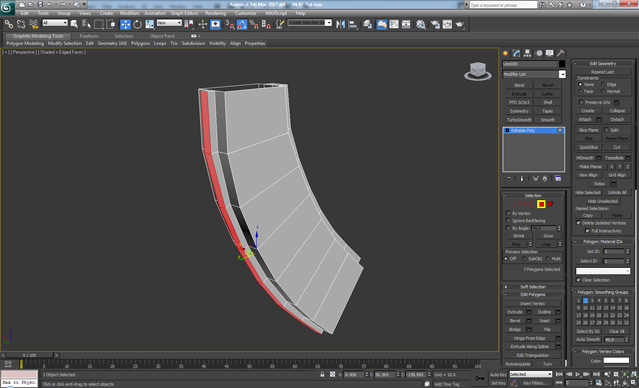Click the Grow selection button

548,236
